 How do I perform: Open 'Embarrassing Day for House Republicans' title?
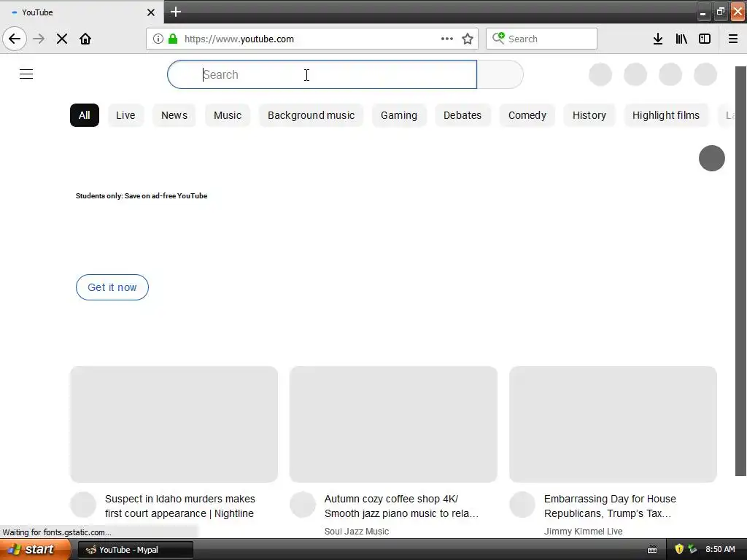pyautogui.click(x=610, y=506)
